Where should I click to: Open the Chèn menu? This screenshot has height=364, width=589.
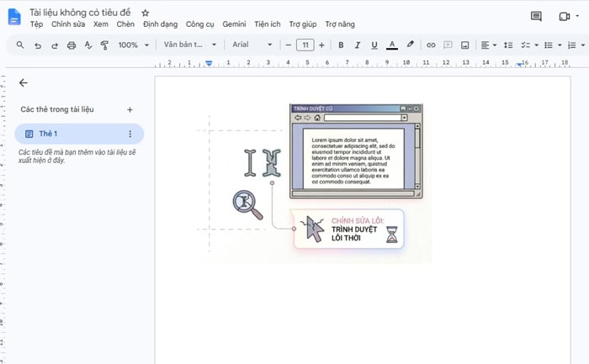(125, 24)
